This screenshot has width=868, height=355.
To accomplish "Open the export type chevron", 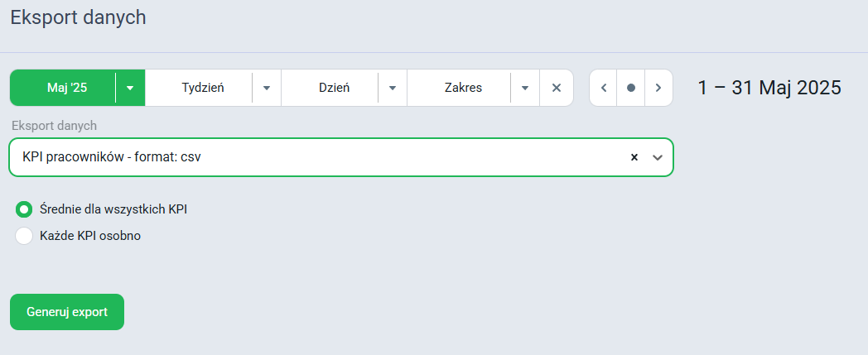I will click(x=657, y=157).
